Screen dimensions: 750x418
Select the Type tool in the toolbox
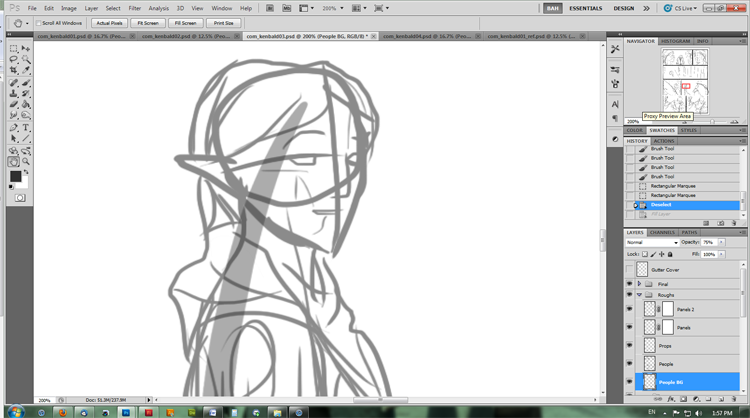point(25,127)
